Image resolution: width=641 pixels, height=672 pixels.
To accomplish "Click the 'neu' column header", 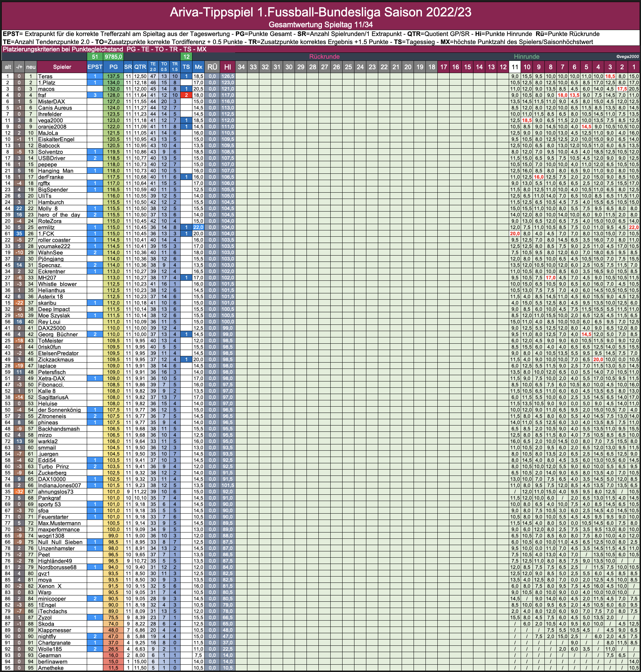I will pyautogui.click(x=31, y=67).
